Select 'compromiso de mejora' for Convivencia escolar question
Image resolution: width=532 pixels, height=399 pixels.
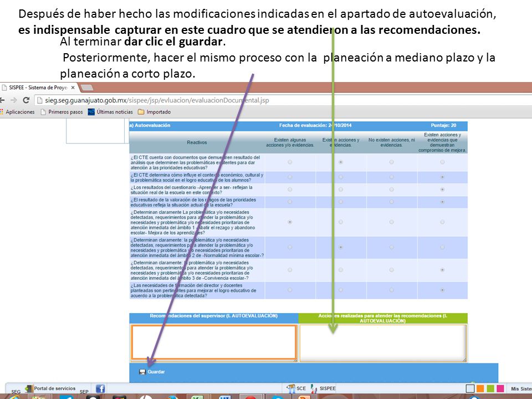[442, 270]
